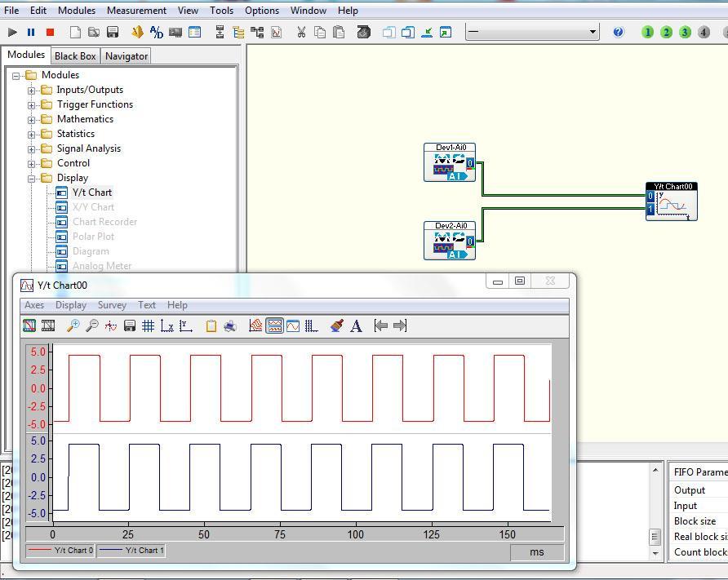728x580 pixels.
Task: Expand the Mathematics folder
Action: click(31, 120)
